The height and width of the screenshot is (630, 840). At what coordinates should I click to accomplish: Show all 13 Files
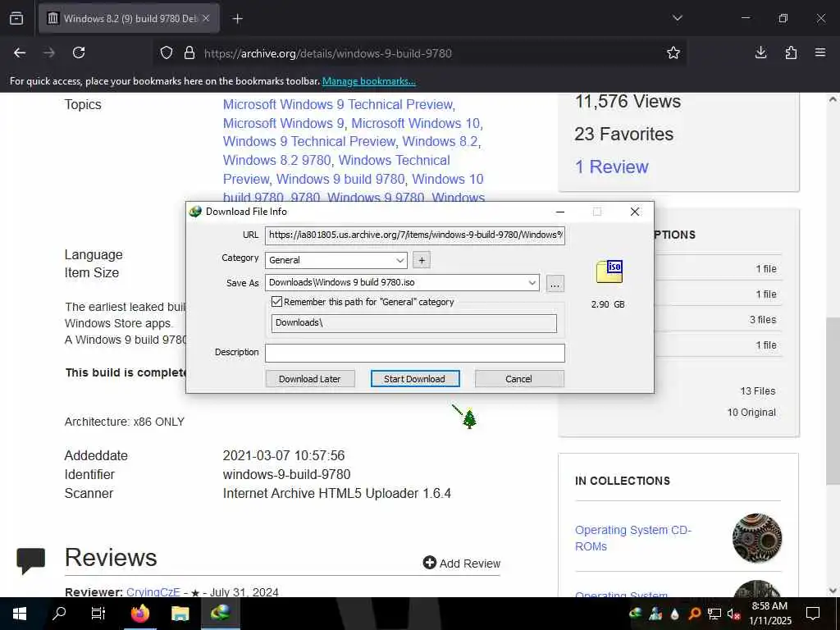[x=757, y=391]
